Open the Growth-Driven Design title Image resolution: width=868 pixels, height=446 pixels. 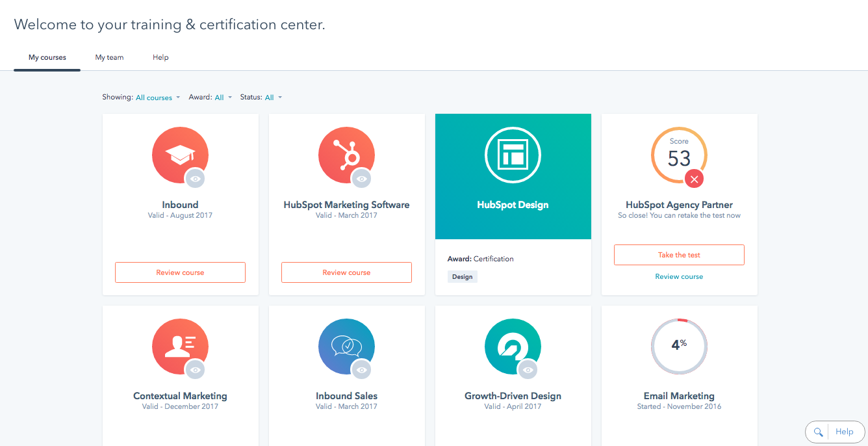tap(513, 396)
